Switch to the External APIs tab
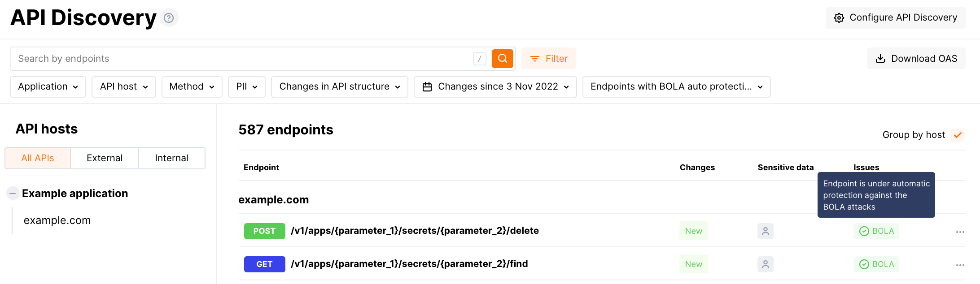 coord(105,158)
